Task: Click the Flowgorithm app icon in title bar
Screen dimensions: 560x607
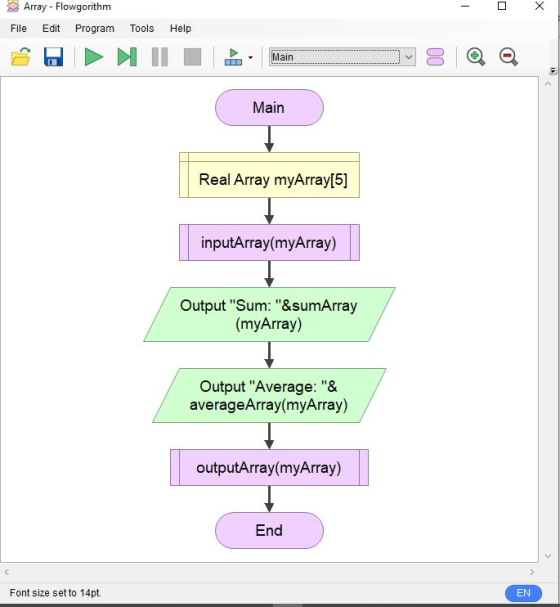Action: 13,7
